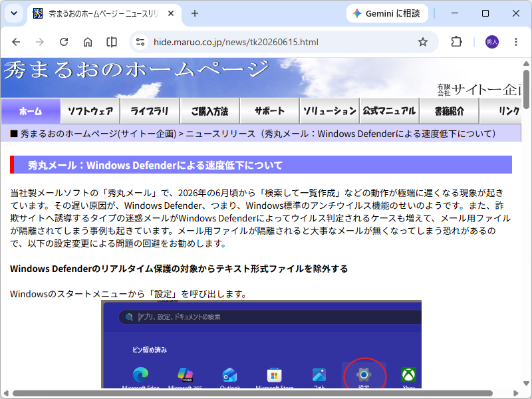The width and height of the screenshot is (532, 399).
Task: Click the bold text リアルタイム保護の対象からテキスト形式ファイルを除外する
Action: pyautogui.click(x=224, y=269)
